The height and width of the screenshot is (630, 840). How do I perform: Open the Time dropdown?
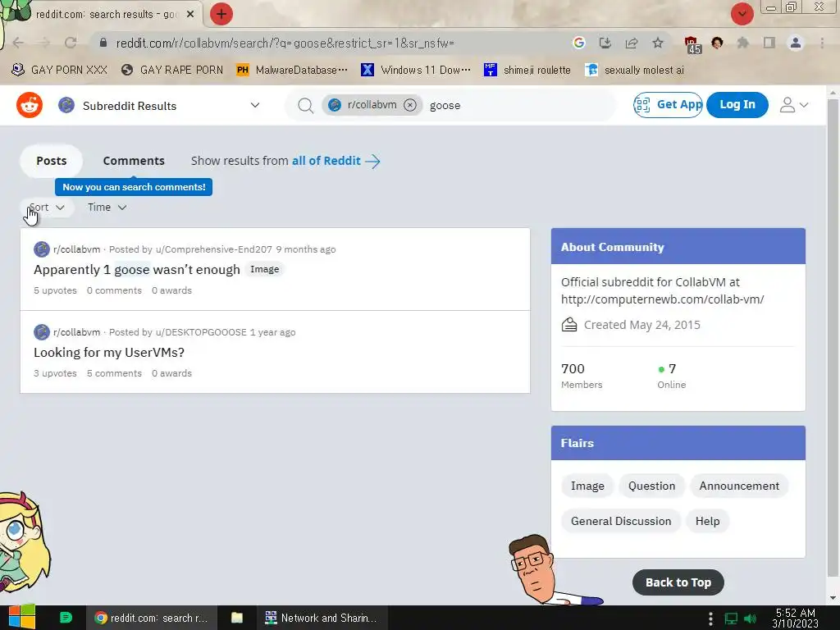tap(107, 208)
